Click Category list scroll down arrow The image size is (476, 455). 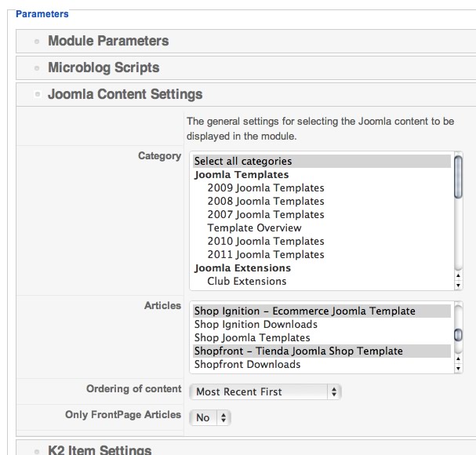[459, 286]
